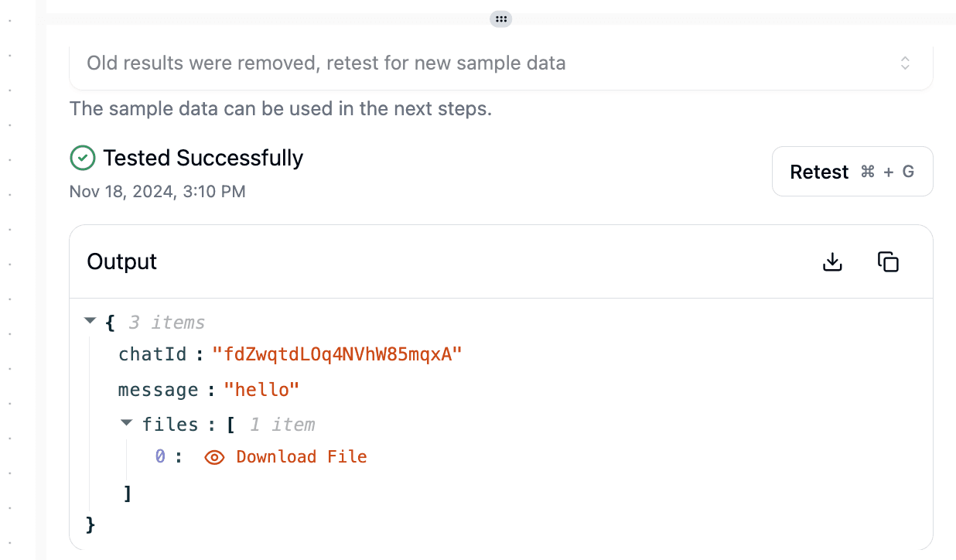The image size is (956, 560).
Task: Open the Download File link
Action: click(x=302, y=457)
